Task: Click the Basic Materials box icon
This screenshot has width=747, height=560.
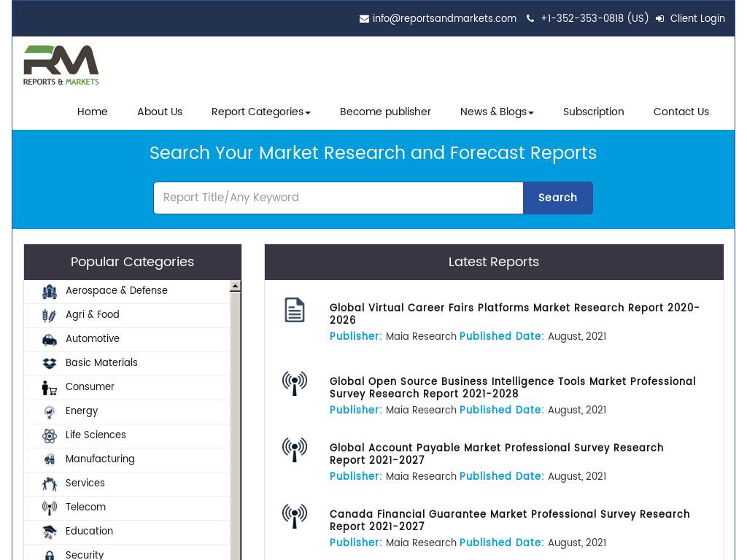Action: [x=49, y=364]
